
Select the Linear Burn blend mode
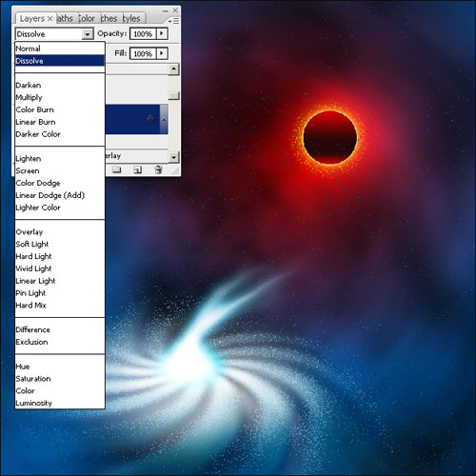pos(60,122)
